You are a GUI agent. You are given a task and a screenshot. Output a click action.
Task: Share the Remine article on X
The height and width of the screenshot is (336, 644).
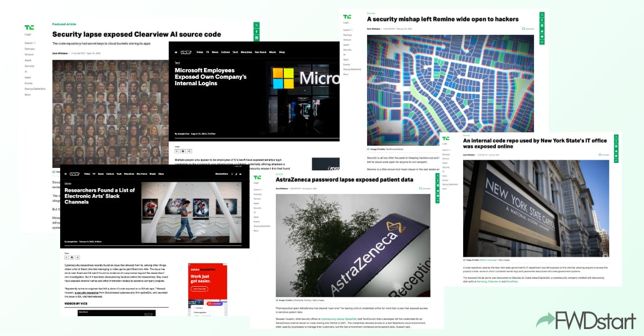542,14
